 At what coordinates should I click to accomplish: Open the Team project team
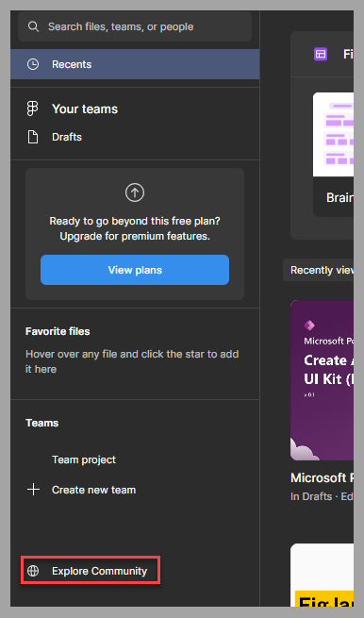pos(84,459)
